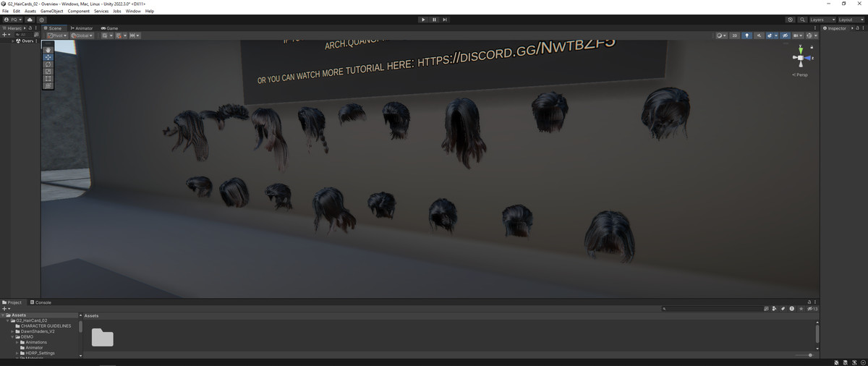The image size is (868, 366).
Task: Open the Assets menu
Action: tap(30, 11)
